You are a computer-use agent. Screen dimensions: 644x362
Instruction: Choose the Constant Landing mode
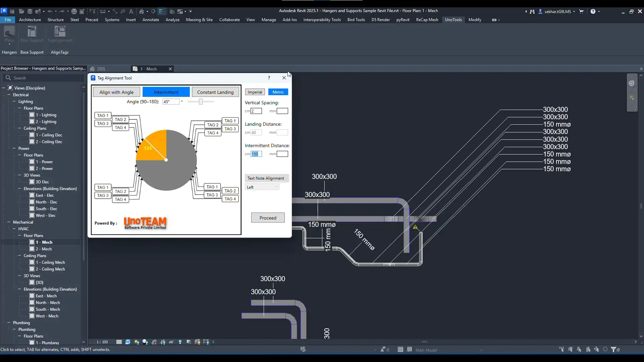[x=215, y=92]
